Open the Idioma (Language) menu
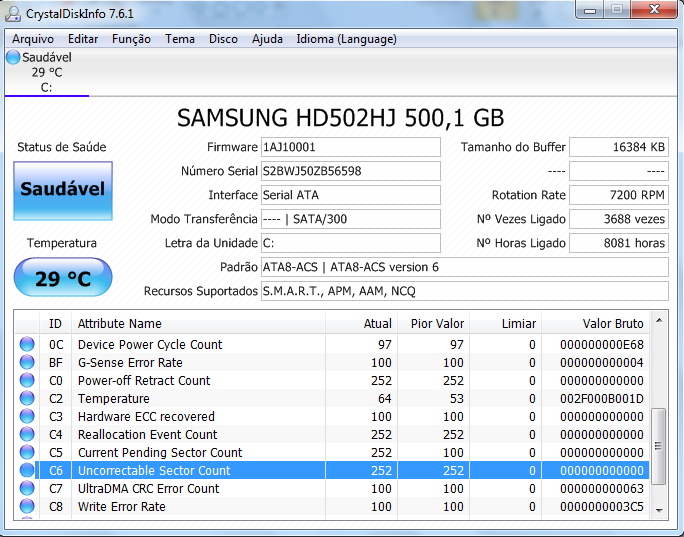Viewport: 684px width, 537px height. pos(346,39)
